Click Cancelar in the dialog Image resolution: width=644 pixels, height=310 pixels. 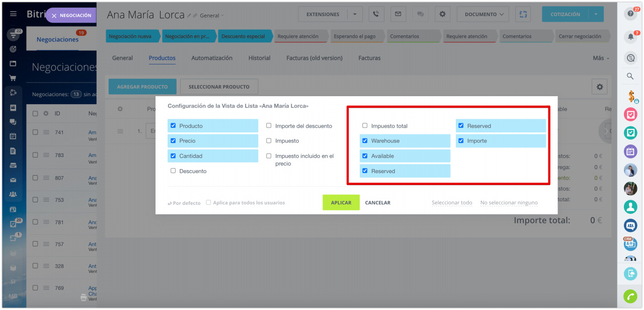378,203
